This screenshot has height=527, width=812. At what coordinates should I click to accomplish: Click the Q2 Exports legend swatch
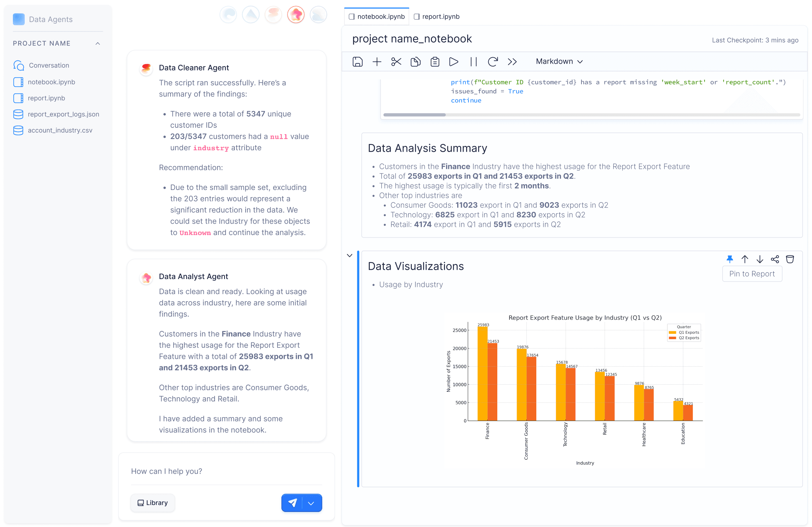pyautogui.click(x=672, y=338)
